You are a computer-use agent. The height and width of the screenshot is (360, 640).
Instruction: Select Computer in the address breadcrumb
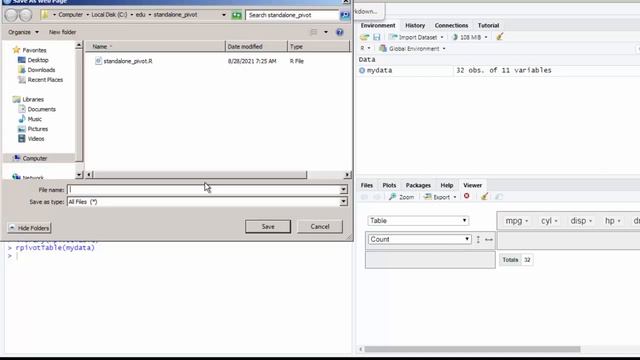70,15
